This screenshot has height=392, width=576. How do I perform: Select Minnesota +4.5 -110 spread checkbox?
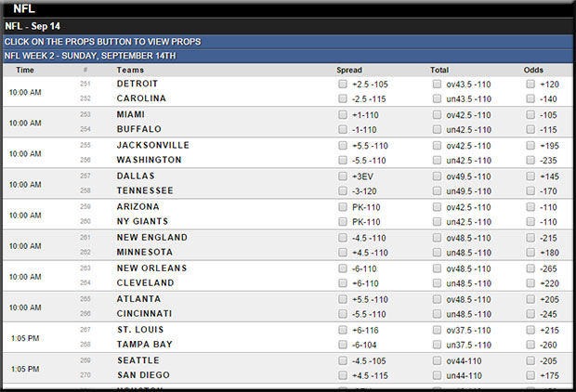pos(343,253)
